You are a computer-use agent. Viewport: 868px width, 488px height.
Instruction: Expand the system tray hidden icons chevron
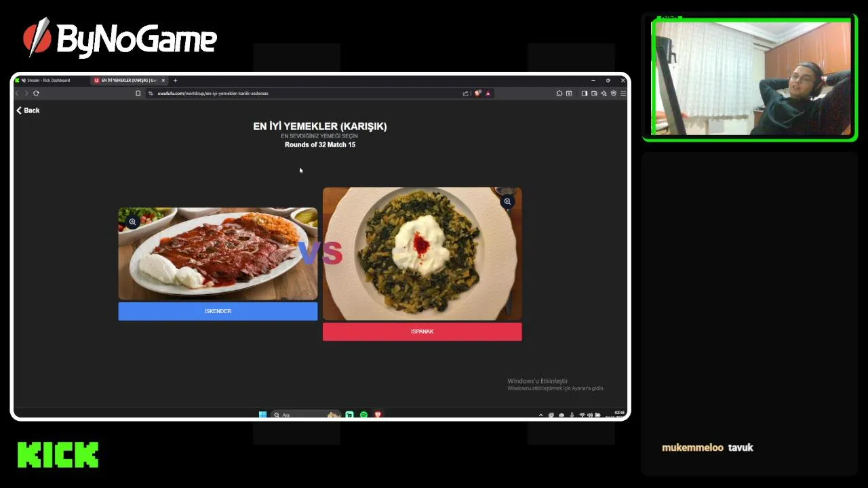point(540,415)
